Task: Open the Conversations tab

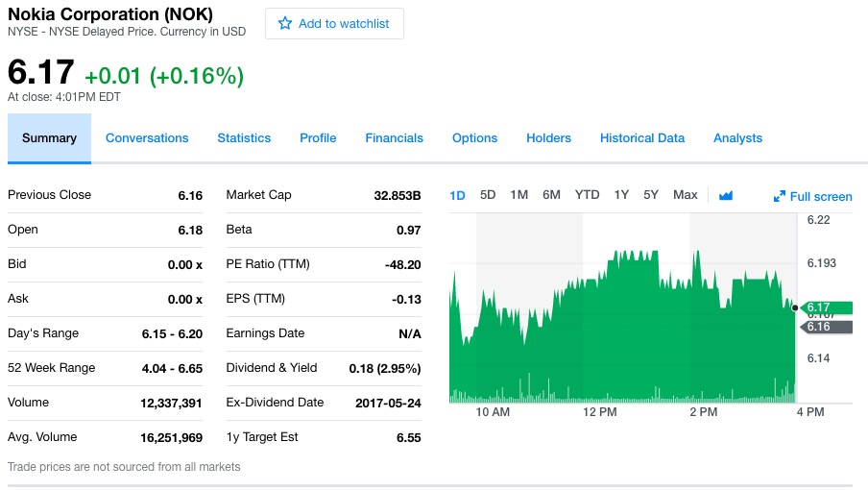Action: [x=147, y=138]
